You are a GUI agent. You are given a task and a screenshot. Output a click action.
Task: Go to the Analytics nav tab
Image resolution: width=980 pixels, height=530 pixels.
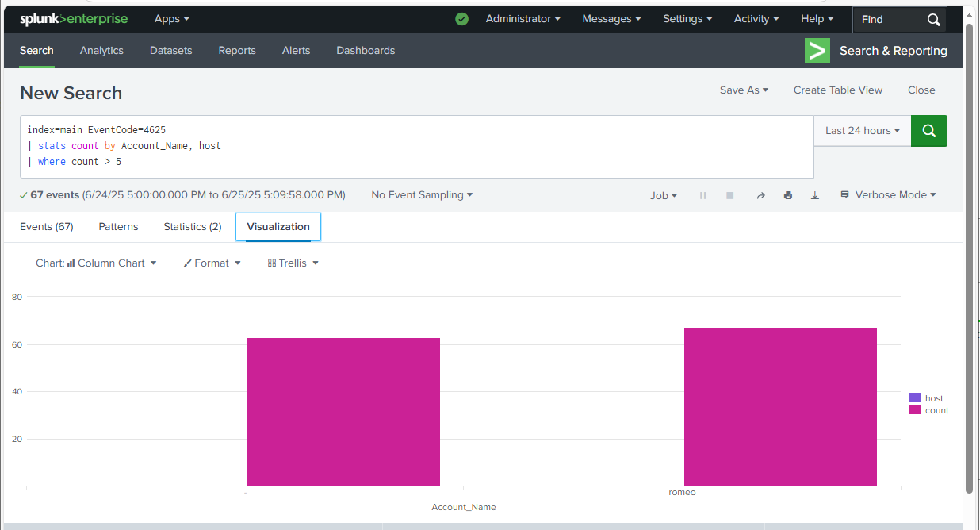pos(101,51)
